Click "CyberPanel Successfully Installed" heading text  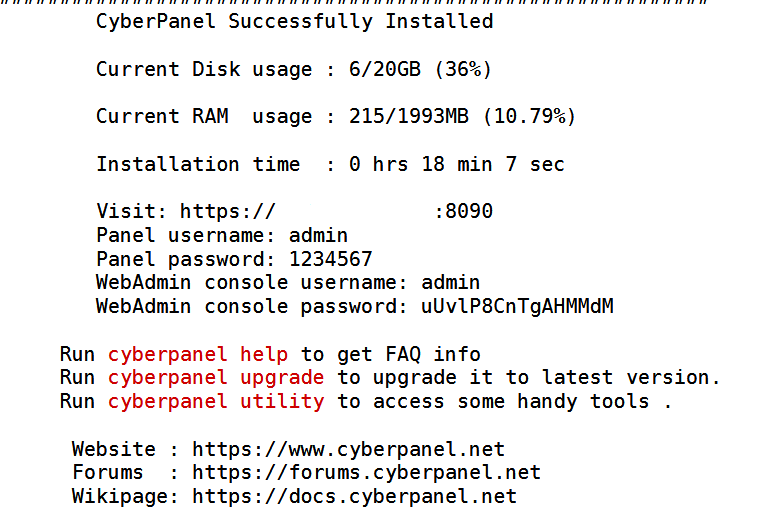click(294, 21)
